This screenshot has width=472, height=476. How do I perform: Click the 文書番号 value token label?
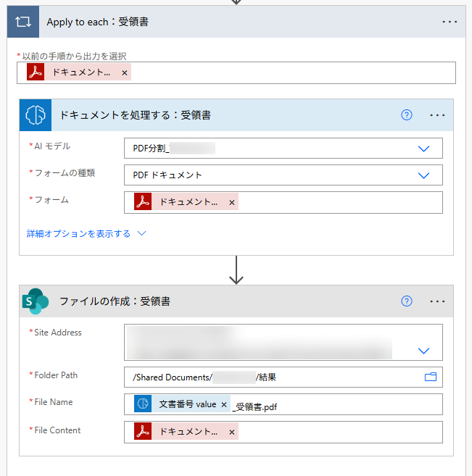pos(187,404)
